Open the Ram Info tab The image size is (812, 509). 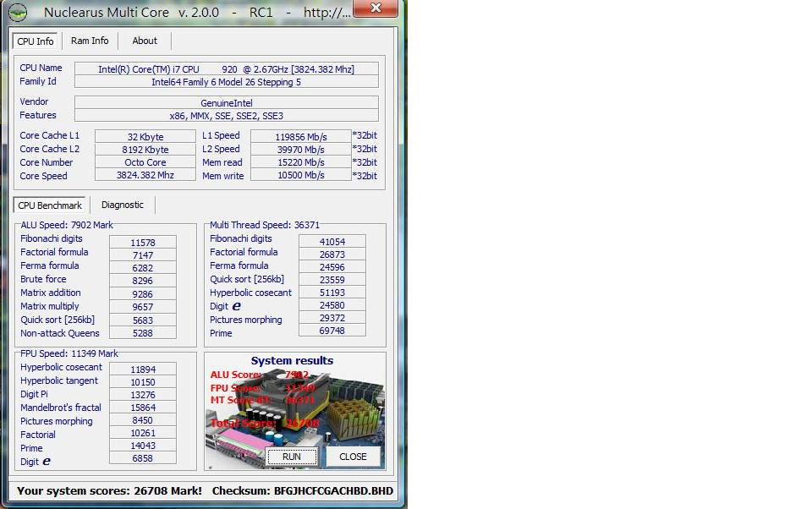click(90, 41)
